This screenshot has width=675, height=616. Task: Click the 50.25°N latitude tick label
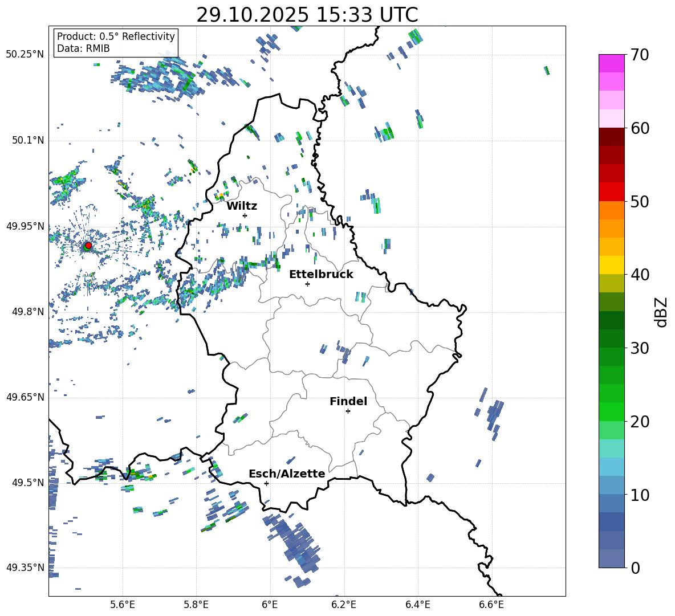[25, 54]
